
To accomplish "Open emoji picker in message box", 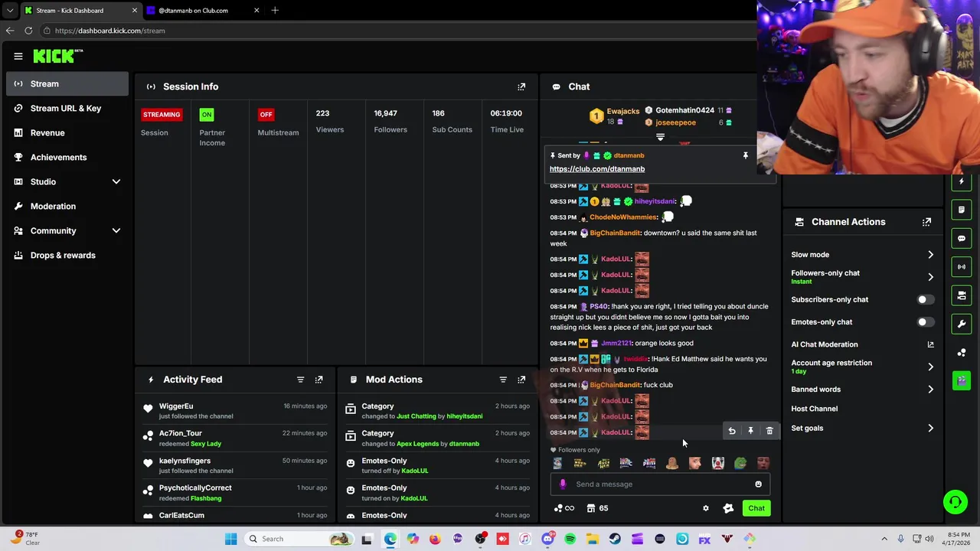I will [x=758, y=484].
